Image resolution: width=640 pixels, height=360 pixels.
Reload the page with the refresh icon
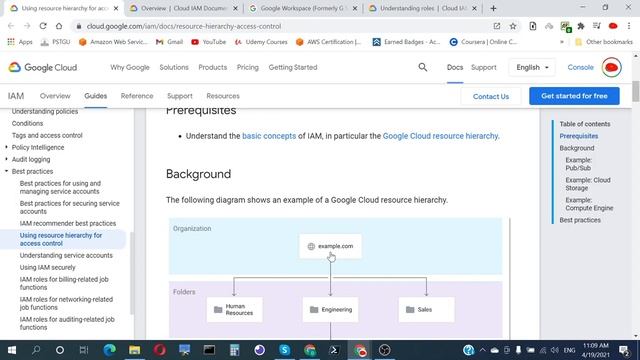(x=43, y=26)
